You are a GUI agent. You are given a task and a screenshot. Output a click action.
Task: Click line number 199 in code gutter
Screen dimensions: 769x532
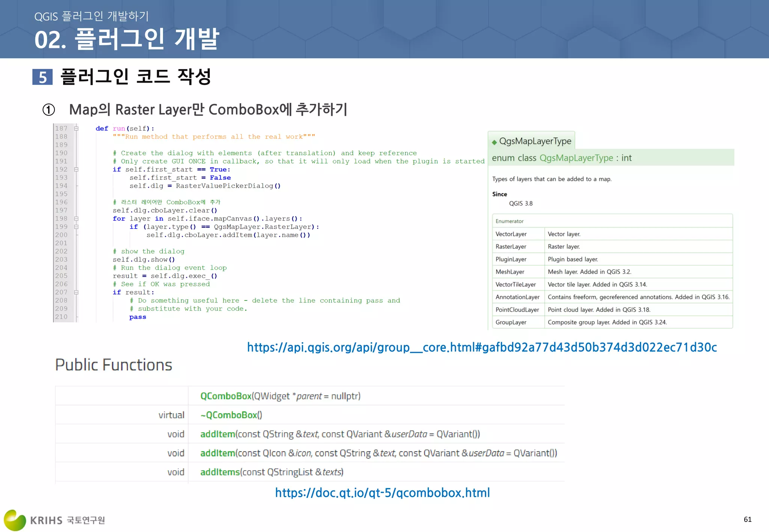click(61, 227)
